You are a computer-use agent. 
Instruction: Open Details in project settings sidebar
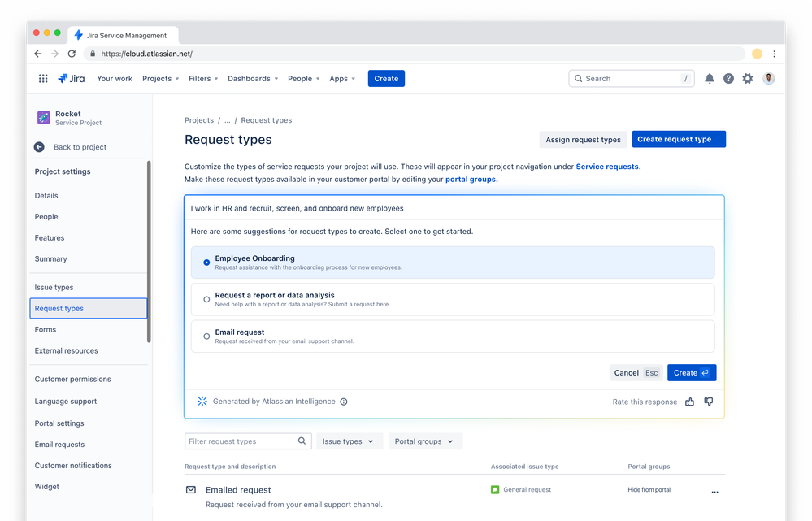46,196
